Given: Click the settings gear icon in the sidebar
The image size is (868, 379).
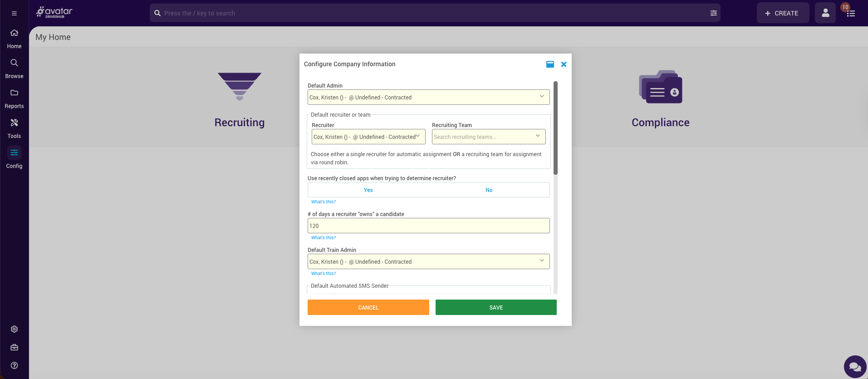Looking at the screenshot, I should click(x=14, y=329).
